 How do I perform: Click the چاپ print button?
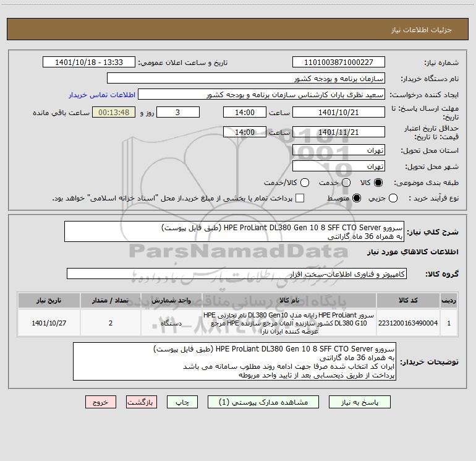point(182,402)
